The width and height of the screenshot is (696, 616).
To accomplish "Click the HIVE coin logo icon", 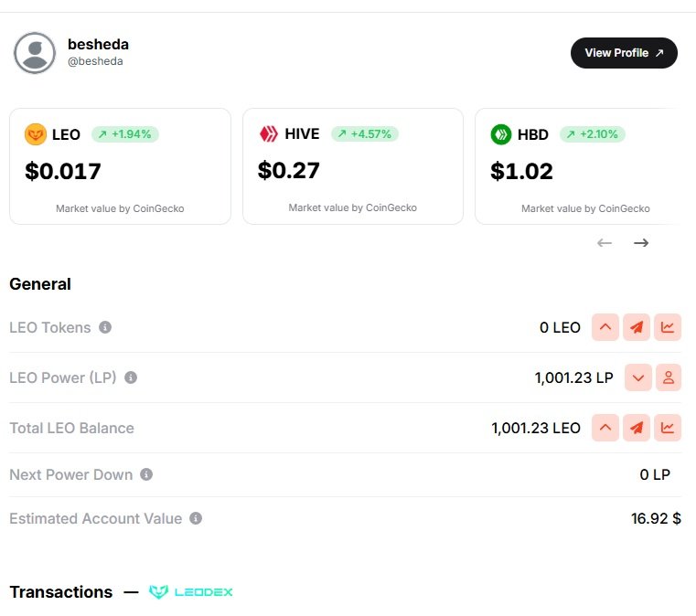I will coord(269,133).
